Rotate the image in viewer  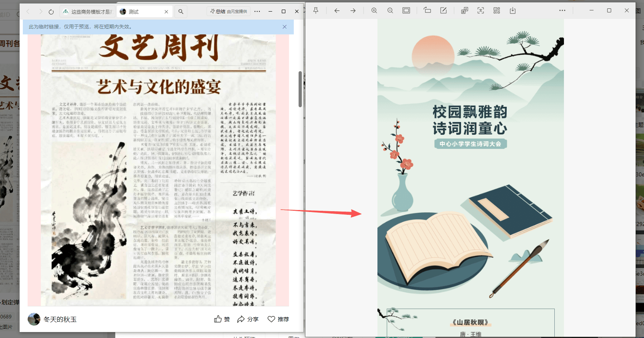(427, 11)
